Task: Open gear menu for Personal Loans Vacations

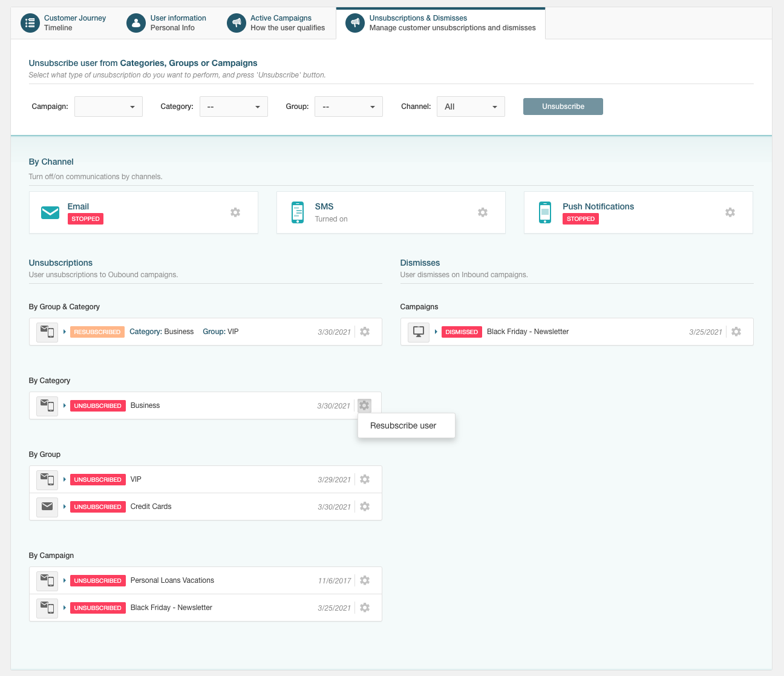Action: click(x=365, y=580)
